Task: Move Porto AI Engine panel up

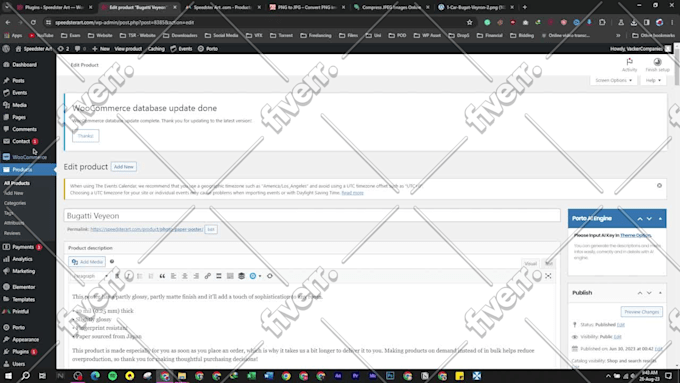Action: coord(640,219)
